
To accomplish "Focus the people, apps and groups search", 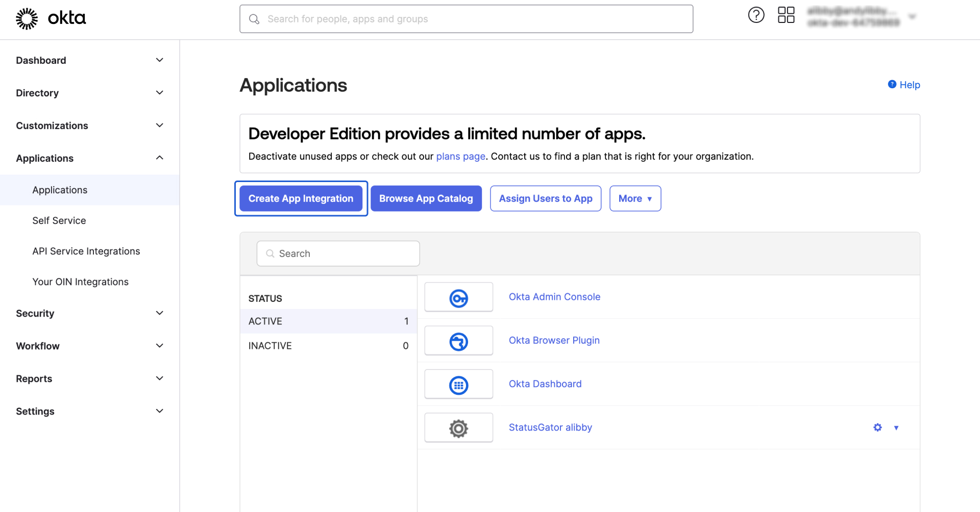I will [466, 19].
